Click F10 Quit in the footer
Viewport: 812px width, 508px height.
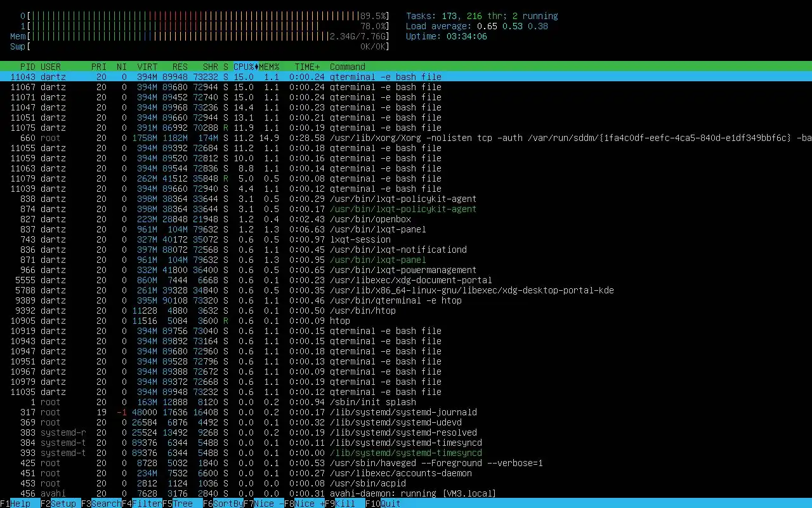(383, 504)
